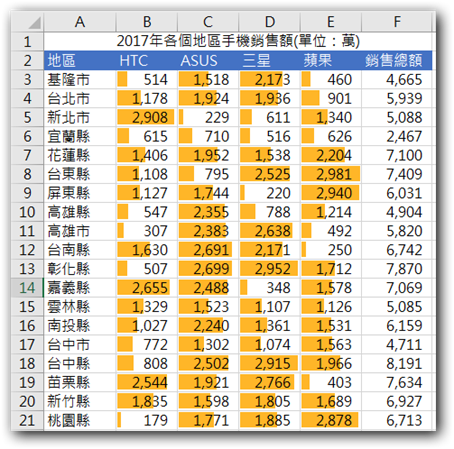Click 三星 value 220 for 屏東縣
This screenshot has height=449, width=454.
click(269, 193)
